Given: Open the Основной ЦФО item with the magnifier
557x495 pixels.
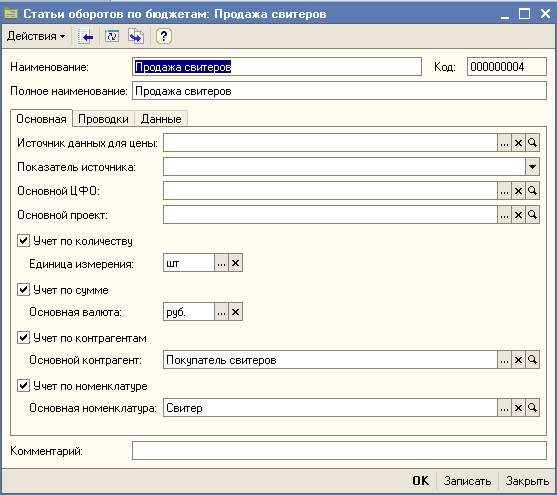Looking at the screenshot, I should tap(532, 191).
